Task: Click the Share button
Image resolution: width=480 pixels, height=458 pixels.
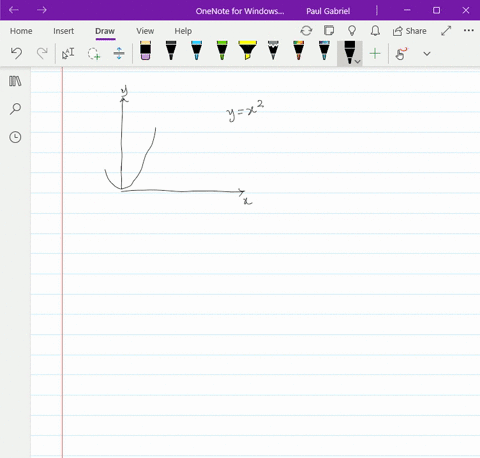Action: pyautogui.click(x=410, y=31)
